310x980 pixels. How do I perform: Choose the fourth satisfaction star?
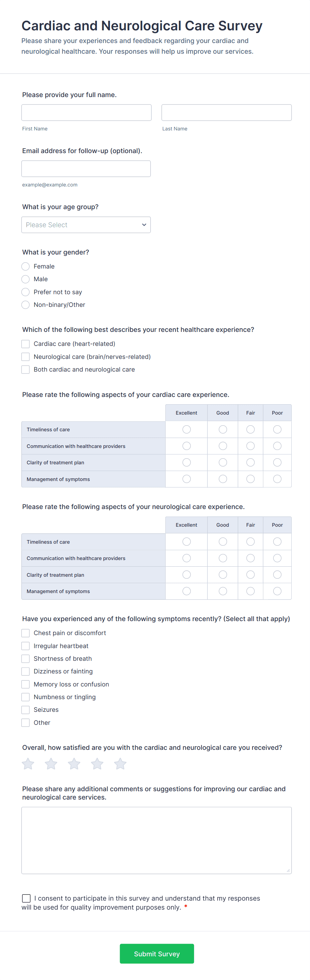tap(97, 764)
